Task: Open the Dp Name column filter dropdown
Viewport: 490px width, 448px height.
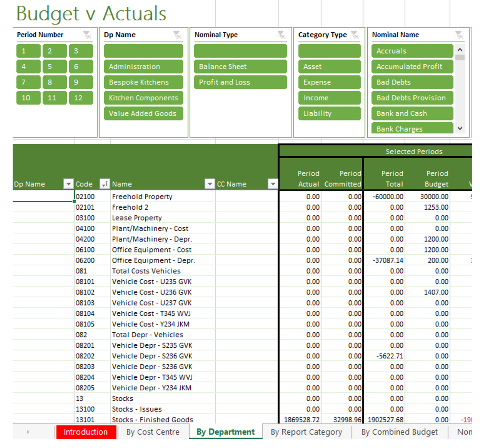Action: pos(68,184)
